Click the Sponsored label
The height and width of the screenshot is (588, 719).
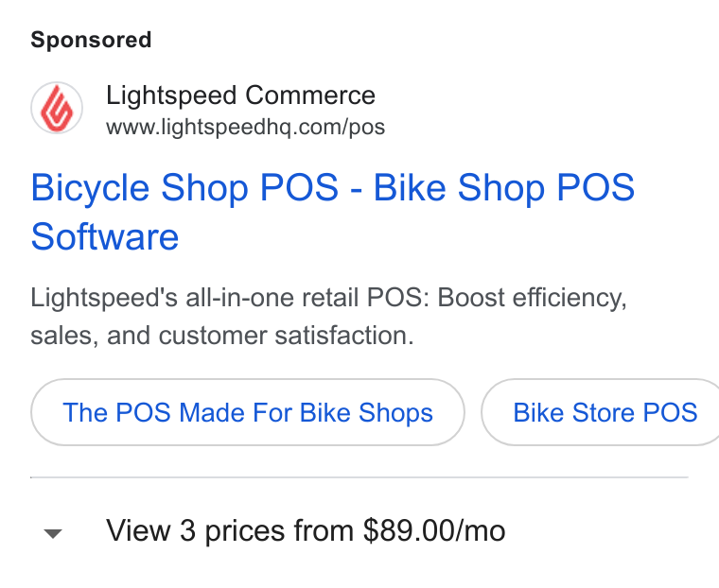[x=91, y=40]
